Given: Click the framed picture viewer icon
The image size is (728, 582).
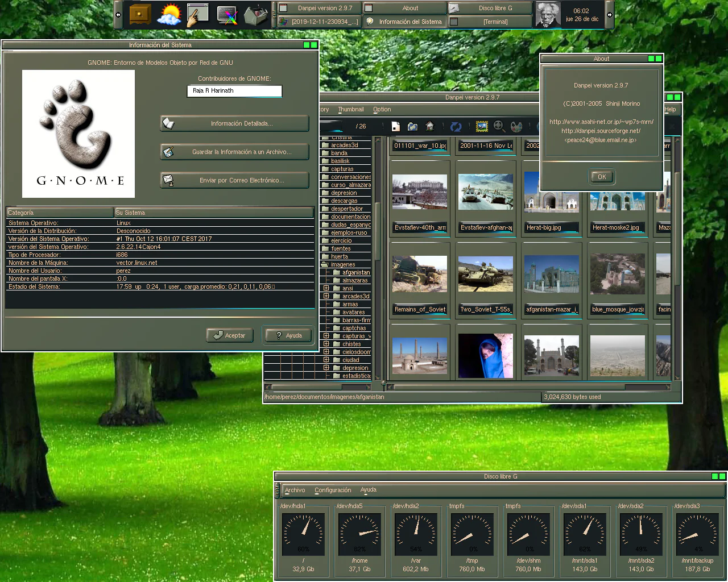Looking at the screenshot, I should point(482,126).
